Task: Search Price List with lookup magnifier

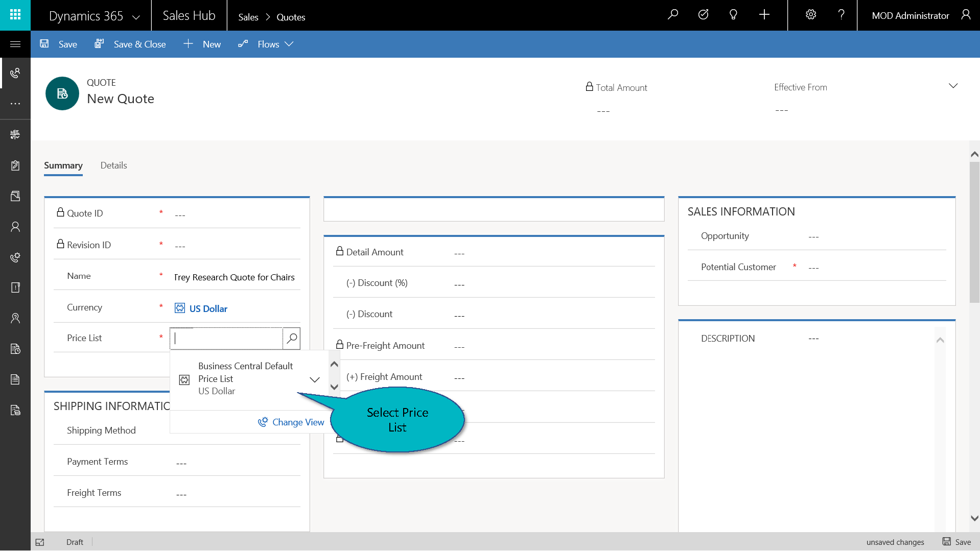Action: coord(292,338)
